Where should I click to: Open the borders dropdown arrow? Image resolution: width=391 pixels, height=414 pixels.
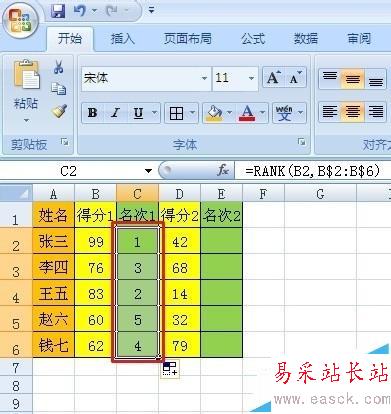(x=193, y=113)
